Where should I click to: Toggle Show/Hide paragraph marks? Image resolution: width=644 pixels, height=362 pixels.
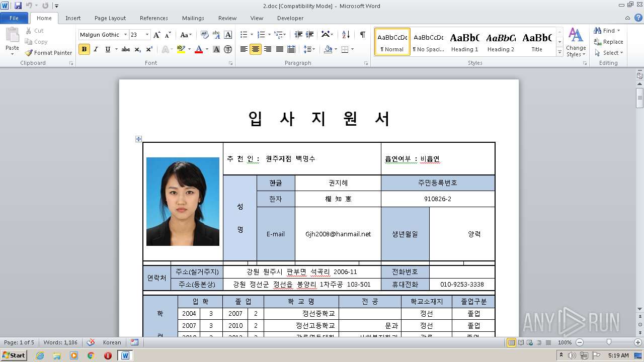(x=362, y=35)
